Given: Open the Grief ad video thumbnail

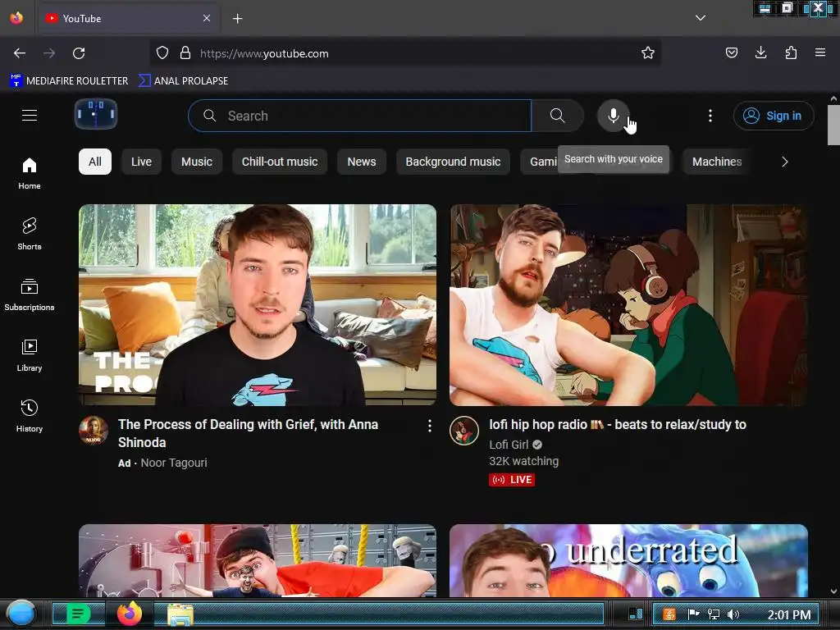Looking at the screenshot, I should coord(258,305).
